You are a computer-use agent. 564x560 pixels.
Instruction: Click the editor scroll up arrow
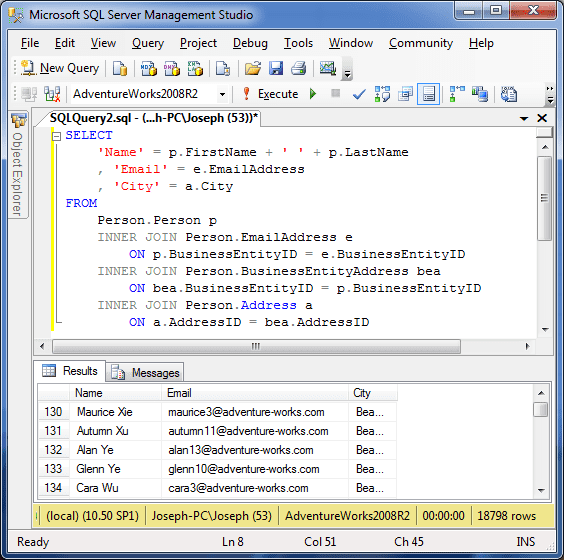coord(545,147)
